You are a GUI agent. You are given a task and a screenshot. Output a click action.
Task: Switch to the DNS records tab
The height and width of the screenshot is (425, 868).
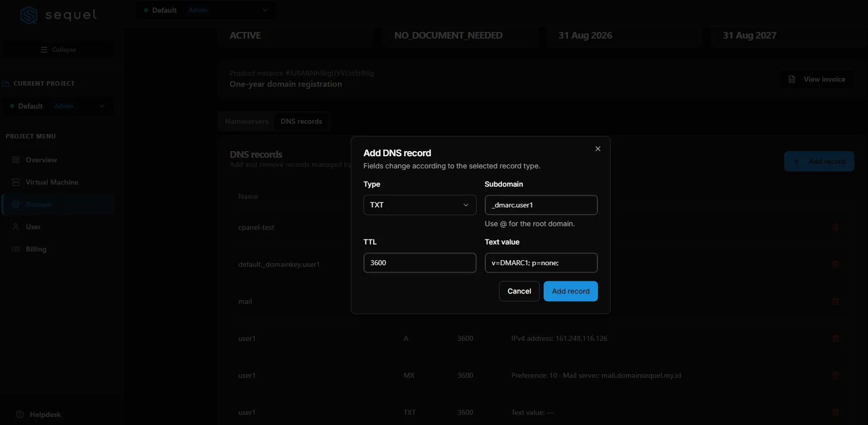(302, 121)
